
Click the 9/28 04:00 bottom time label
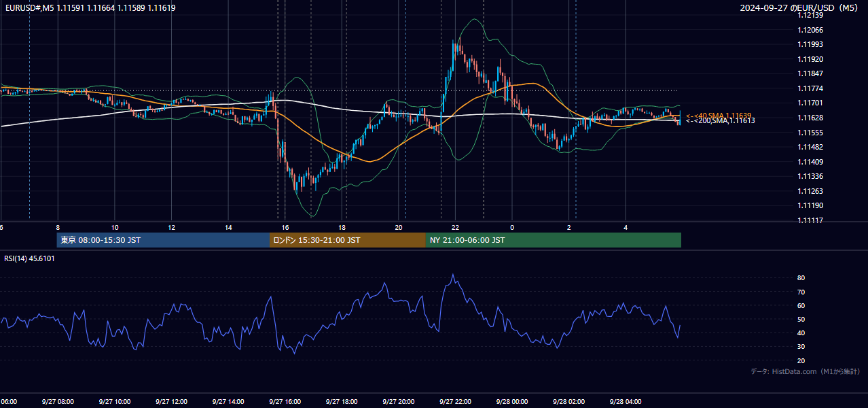(x=626, y=402)
